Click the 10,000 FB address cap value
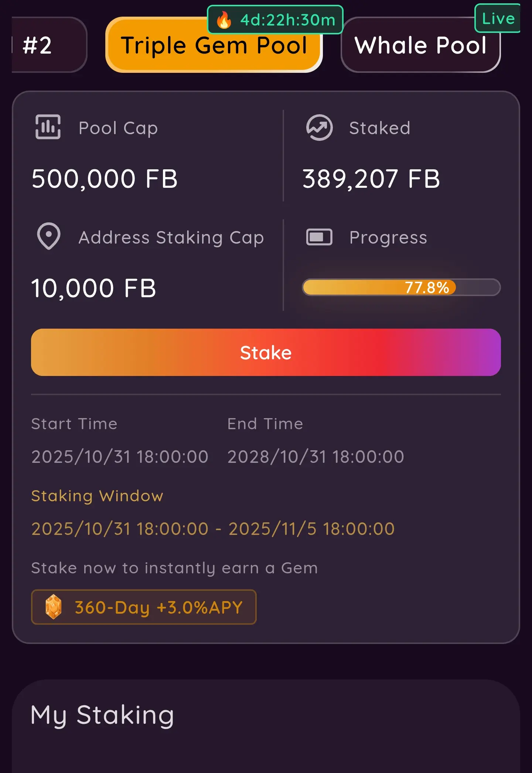This screenshot has height=773, width=532. (x=94, y=288)
